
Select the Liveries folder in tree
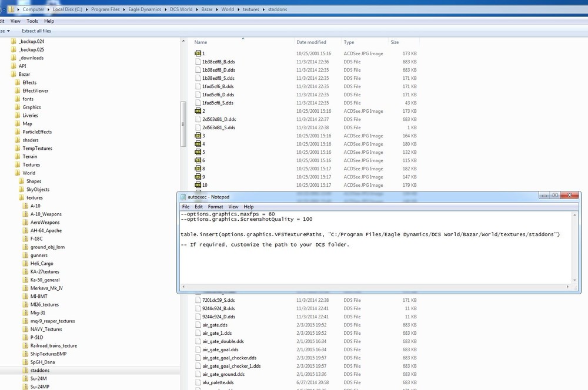tap(30, 115)
